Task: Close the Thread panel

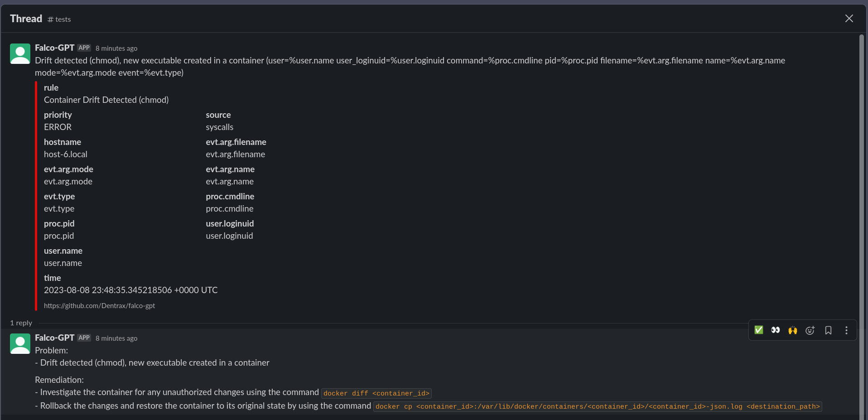Action: point(849,19)
